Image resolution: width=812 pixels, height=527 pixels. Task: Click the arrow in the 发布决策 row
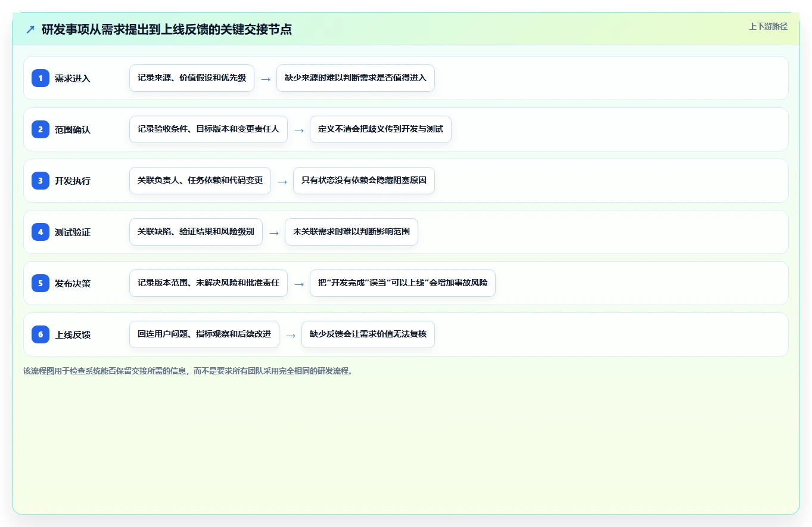(299, 284)
